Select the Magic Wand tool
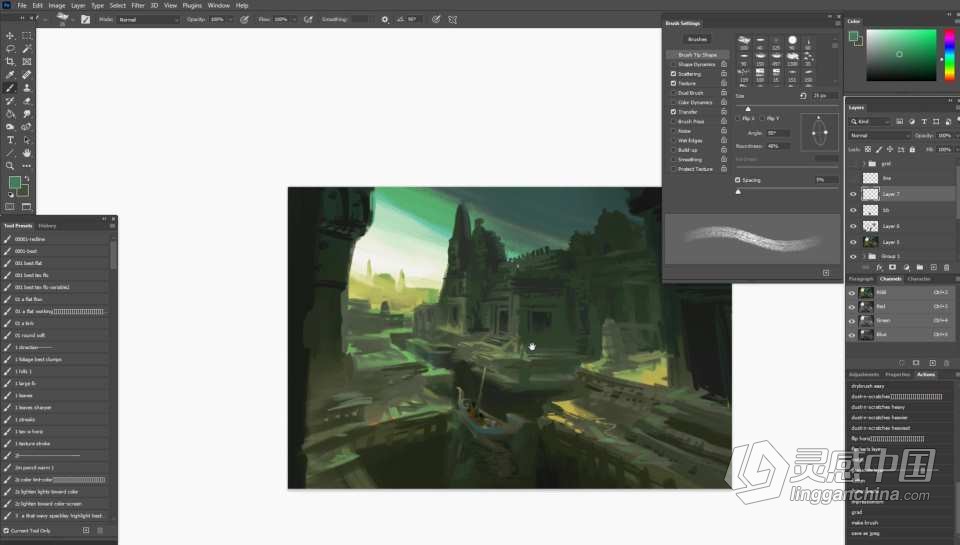Viewport: 960px width, 545px height. click(26, 48)
